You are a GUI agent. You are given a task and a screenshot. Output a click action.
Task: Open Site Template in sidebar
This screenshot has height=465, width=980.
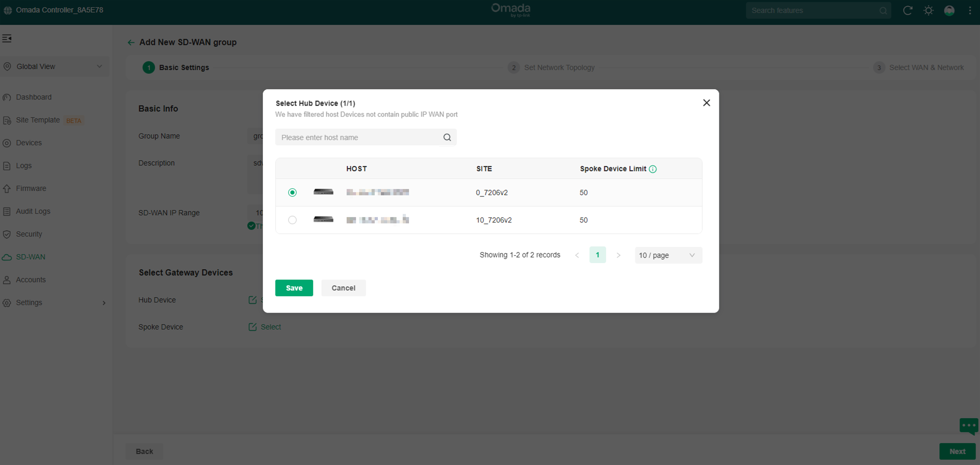[38, 120]
